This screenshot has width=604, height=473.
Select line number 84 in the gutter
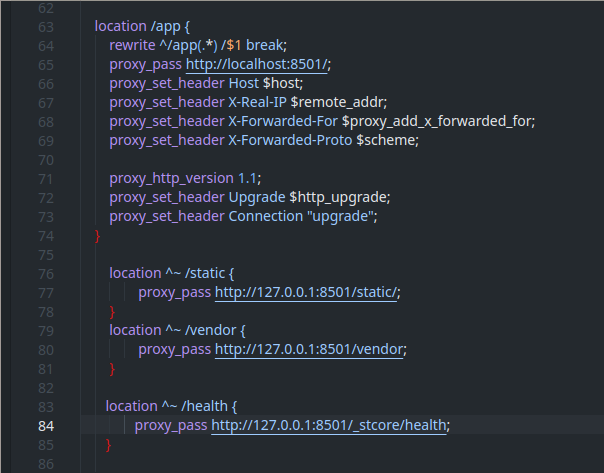(45, 425)
